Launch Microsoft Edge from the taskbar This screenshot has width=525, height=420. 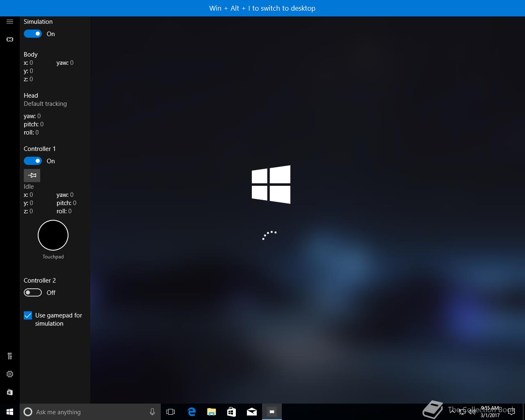191,412
